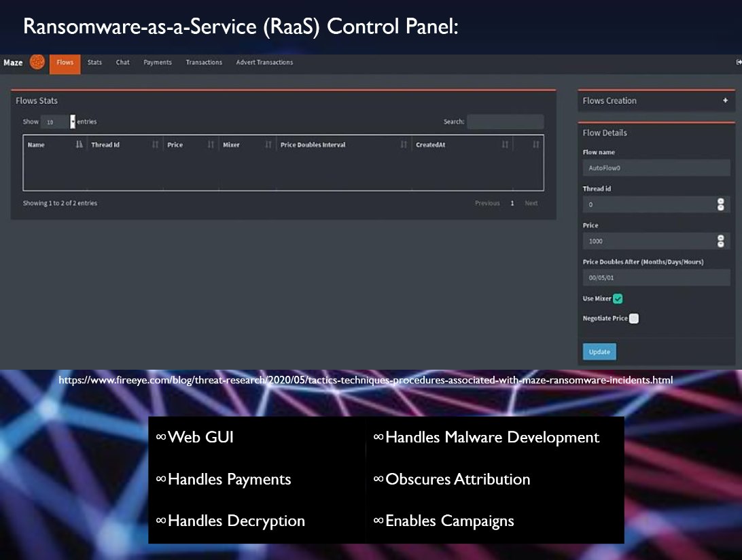This screenshot has height=560, width=742.
Task: Open the Advert Transactions tab
Action: pyautogui.click(x=264, y=63)
